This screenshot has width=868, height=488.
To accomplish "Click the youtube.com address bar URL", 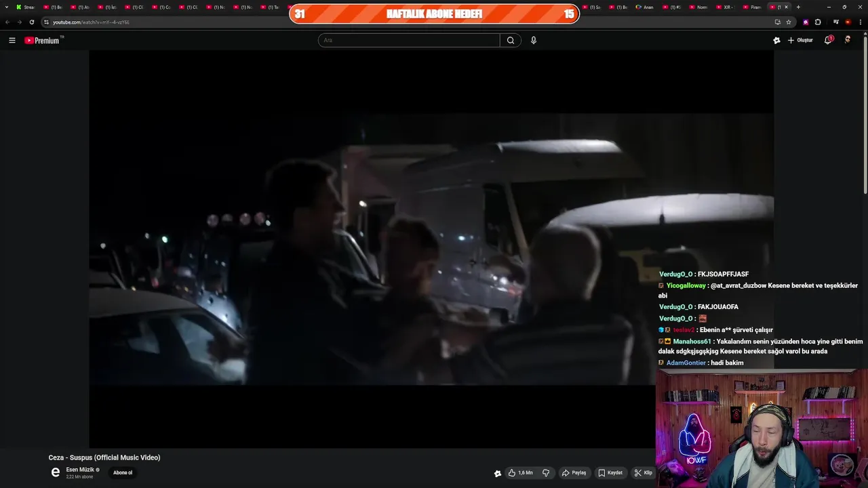I will 91,22.
